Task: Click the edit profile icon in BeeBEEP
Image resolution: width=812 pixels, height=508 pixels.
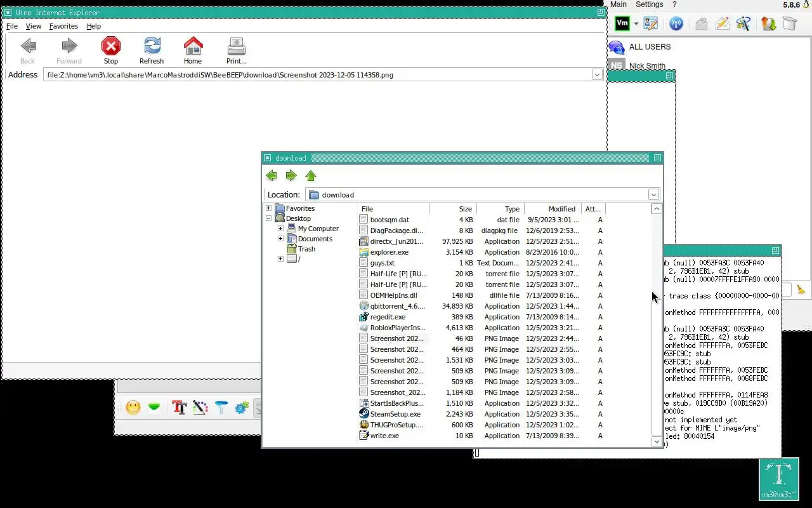Action: 650,23
